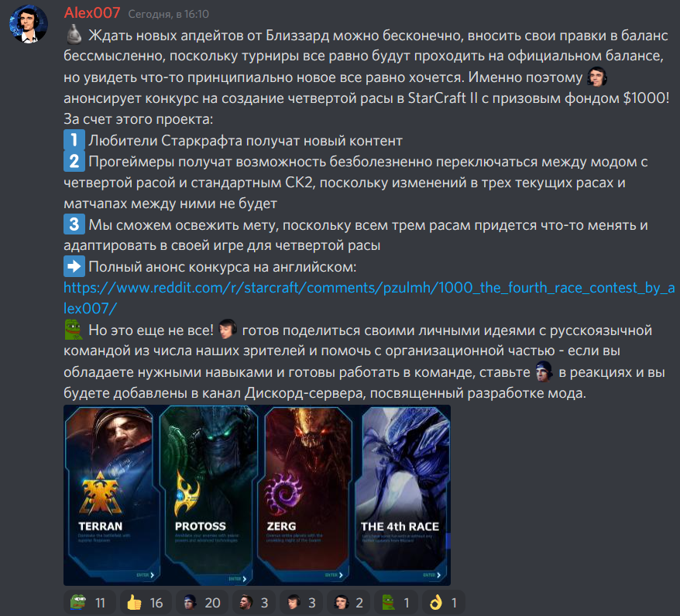Image resolution: width=680 pixels, height=616 pixels.
Task: Toggle the beanie face reaction with 20
Action: coord(201,602)
